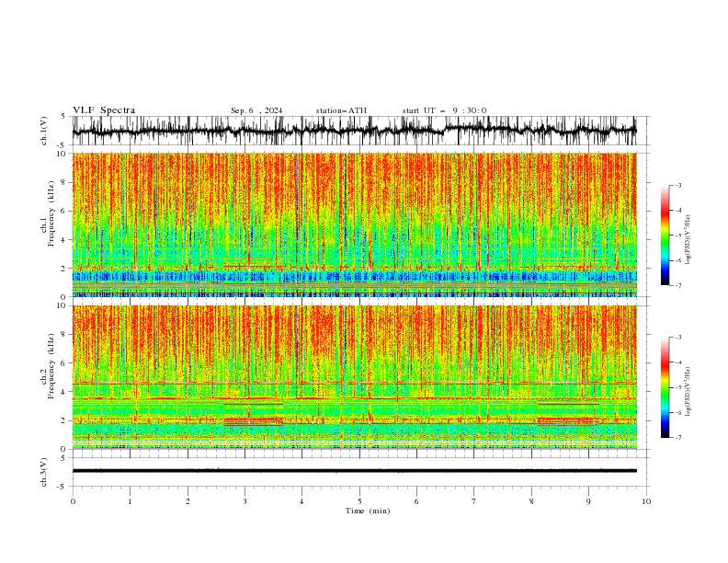Click the red 2 kHz burst near minute 3 in ch.2
The width and height of the screenshot is (728, 563).
(x=253, y=421)
